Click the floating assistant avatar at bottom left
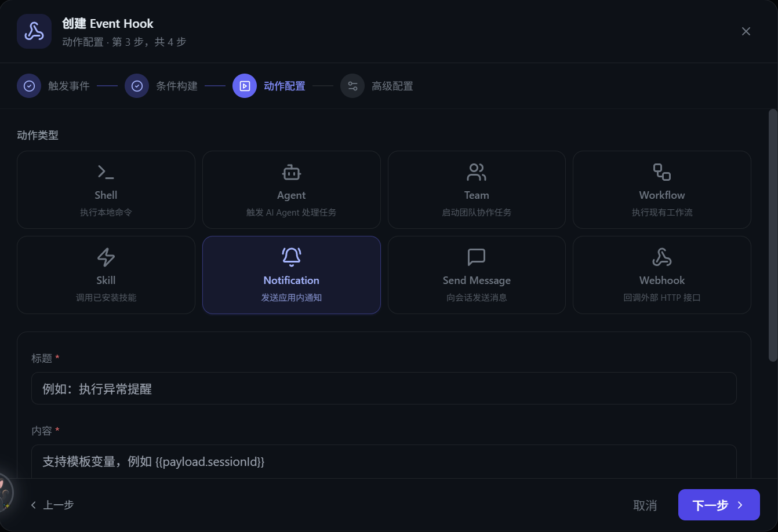The image size is (778, 532). tap(5, 491)
